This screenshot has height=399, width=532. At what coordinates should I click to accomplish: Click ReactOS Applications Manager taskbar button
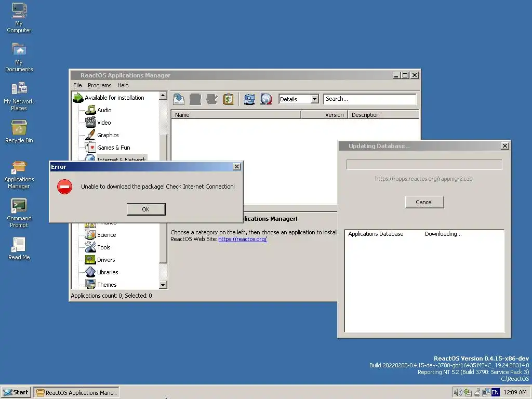coord(76,393)
